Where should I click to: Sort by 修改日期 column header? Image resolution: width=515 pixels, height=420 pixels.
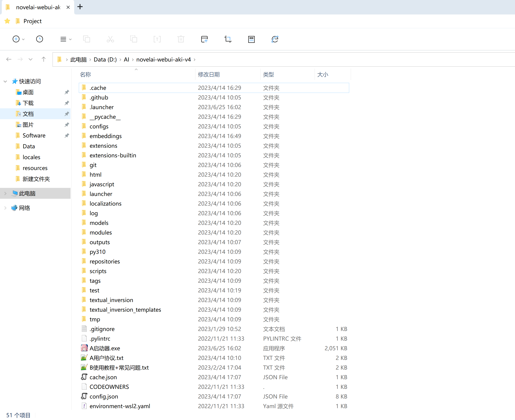coord(209,74)
